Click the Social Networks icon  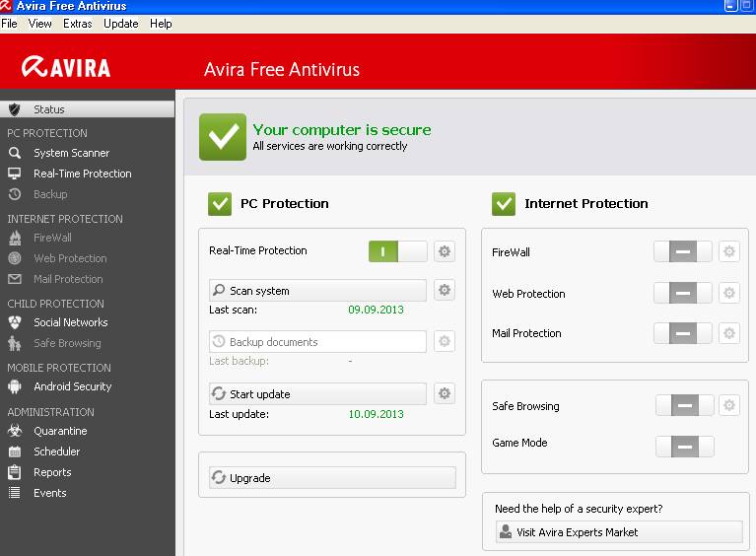15,322
